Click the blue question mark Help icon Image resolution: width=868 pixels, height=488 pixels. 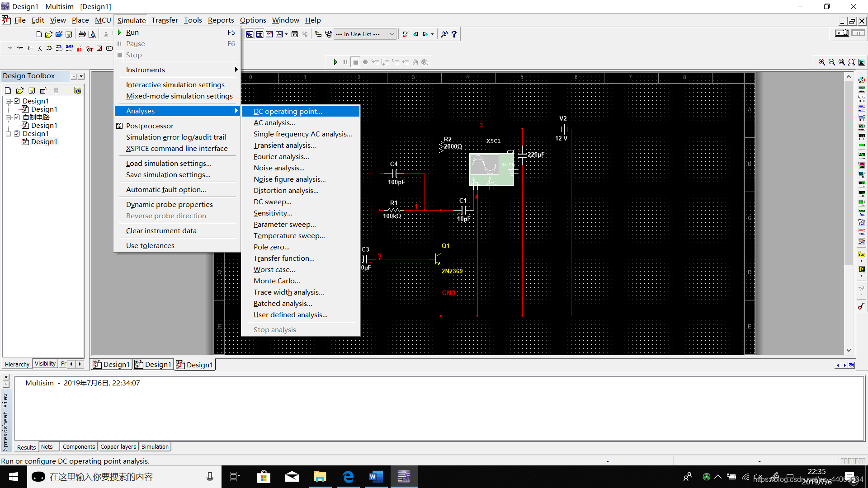454,34
